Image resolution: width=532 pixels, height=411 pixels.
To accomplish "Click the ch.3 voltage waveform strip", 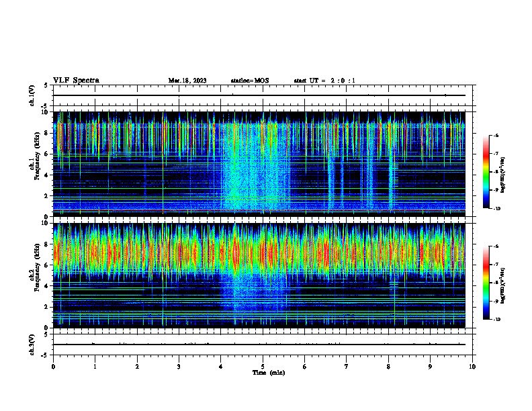I will [263, 345].
